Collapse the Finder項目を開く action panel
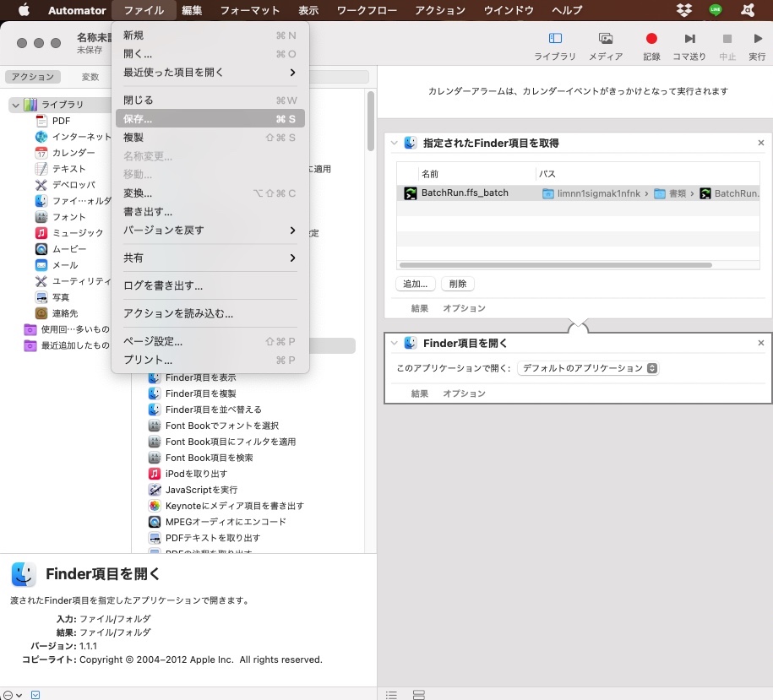 point(394,343)
